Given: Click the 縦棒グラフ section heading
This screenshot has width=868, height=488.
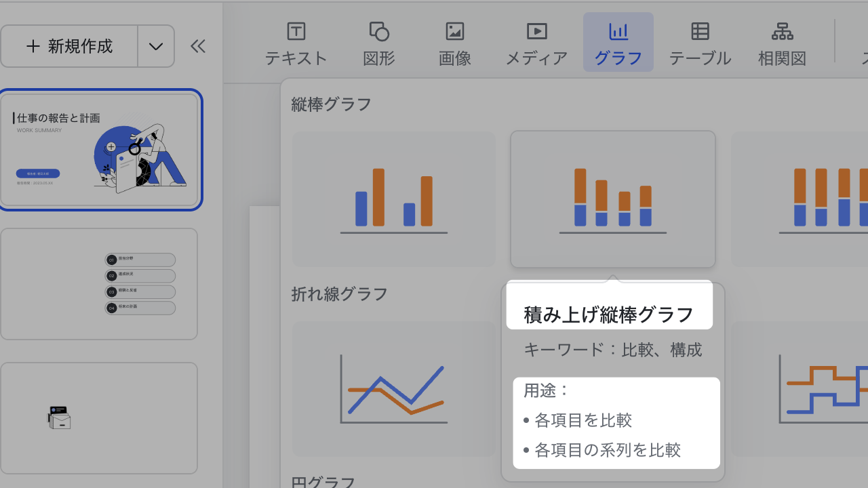Looking at the screenshot, I should point(331,104).
